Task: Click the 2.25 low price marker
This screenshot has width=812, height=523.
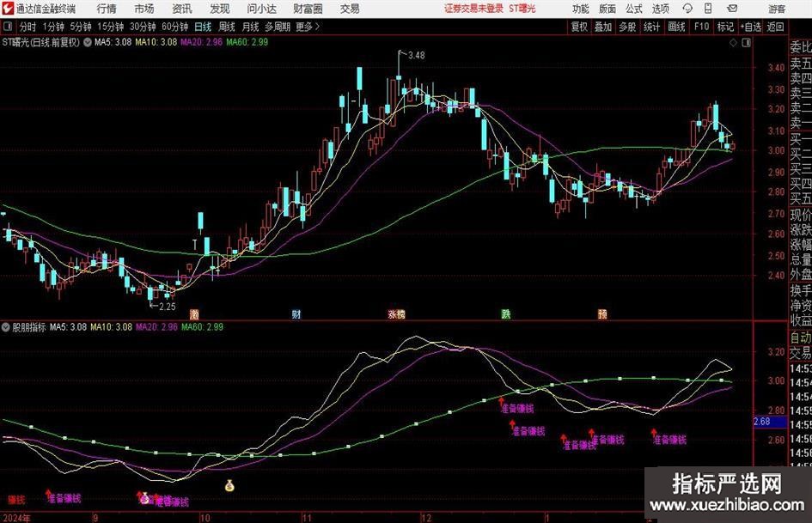Action: [168, 306]
